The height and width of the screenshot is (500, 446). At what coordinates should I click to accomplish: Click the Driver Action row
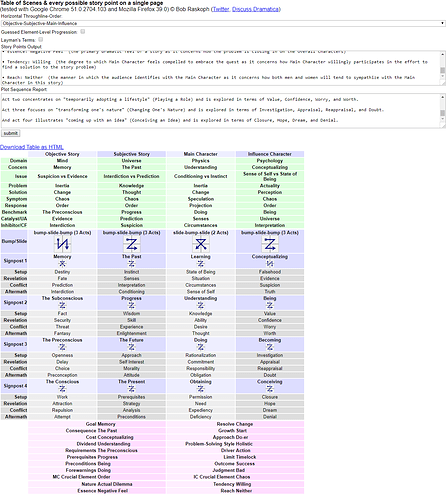pos(235,450)
